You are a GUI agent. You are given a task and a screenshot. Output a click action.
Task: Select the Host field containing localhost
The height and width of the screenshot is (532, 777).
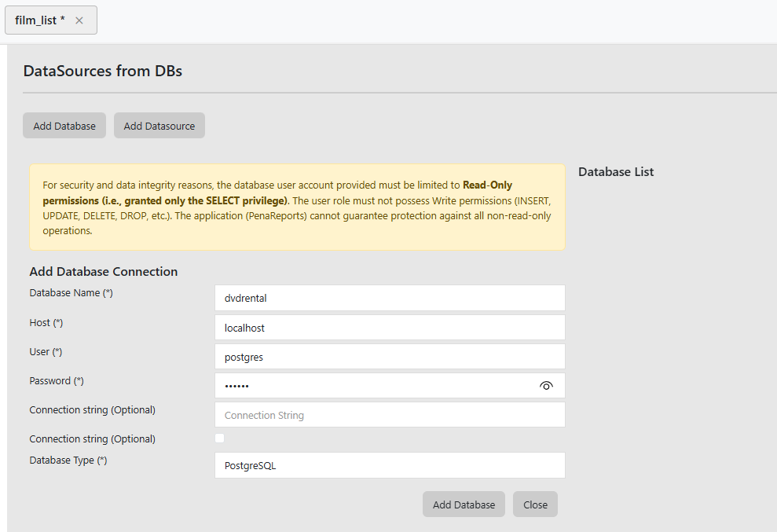point(390,327)
